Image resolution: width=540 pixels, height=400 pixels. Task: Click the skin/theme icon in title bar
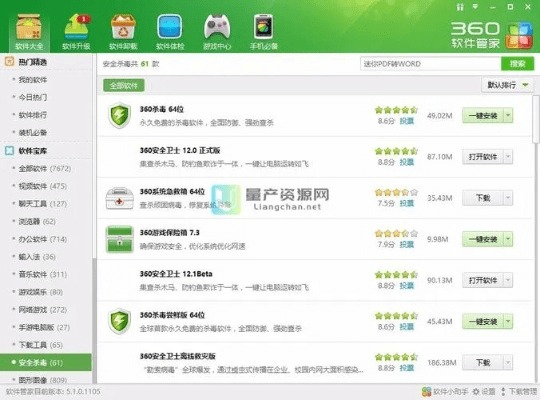pyautogui.click(x=460, y=7)
